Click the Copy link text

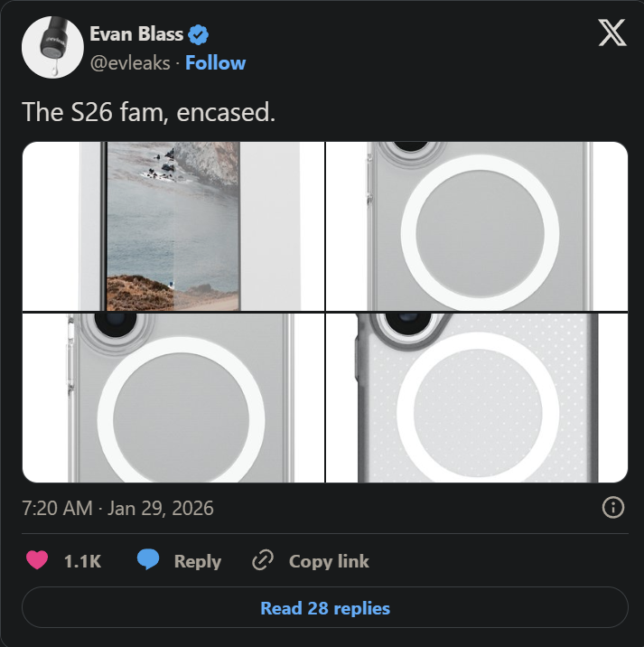point(329,561)
